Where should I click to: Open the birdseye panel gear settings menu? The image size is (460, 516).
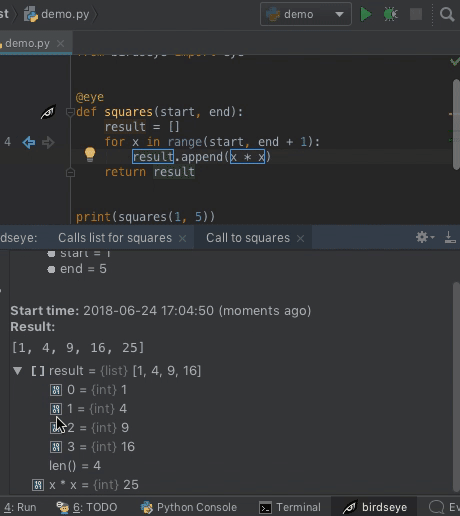(x=424, y=238)
